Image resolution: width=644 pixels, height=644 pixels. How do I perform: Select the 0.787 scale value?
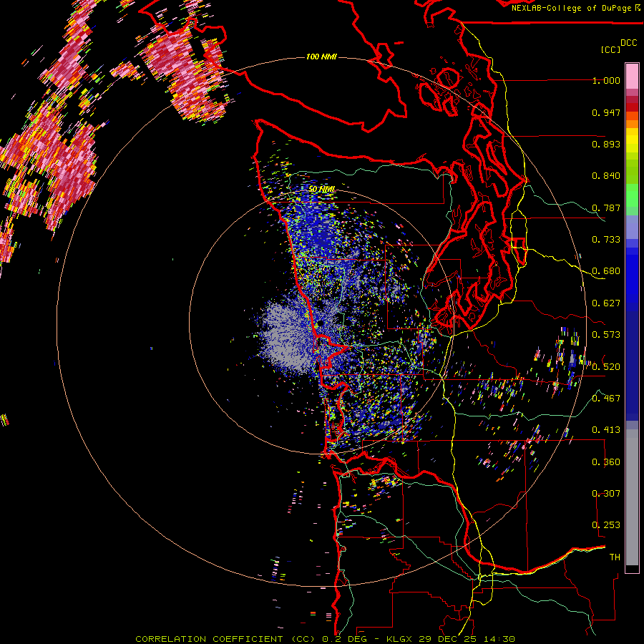(606, 208)
